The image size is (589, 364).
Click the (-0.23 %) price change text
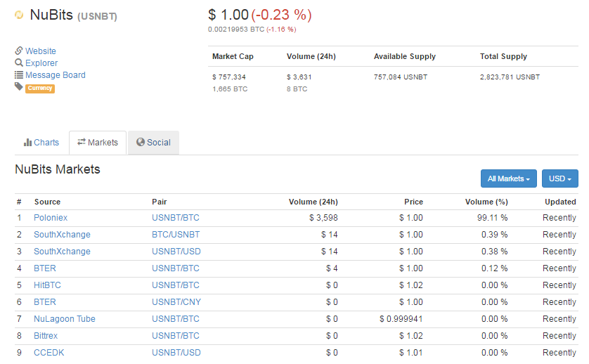[x=281, y=15]
